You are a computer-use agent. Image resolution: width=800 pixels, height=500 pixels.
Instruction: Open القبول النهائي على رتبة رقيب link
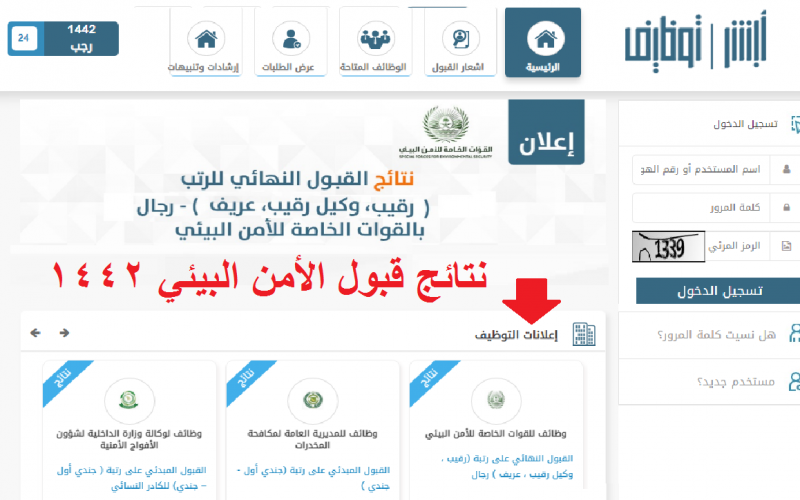point(507,466)
